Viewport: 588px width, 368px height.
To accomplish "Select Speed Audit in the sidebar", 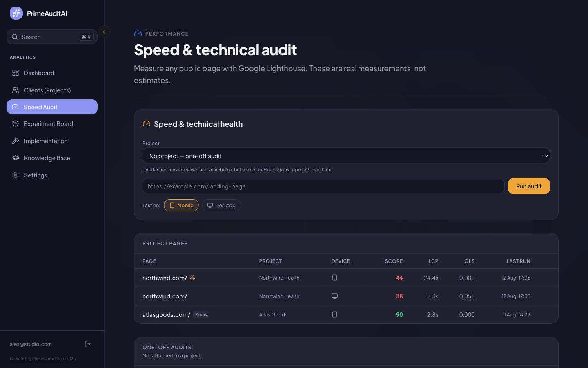I will click(52, 107).
